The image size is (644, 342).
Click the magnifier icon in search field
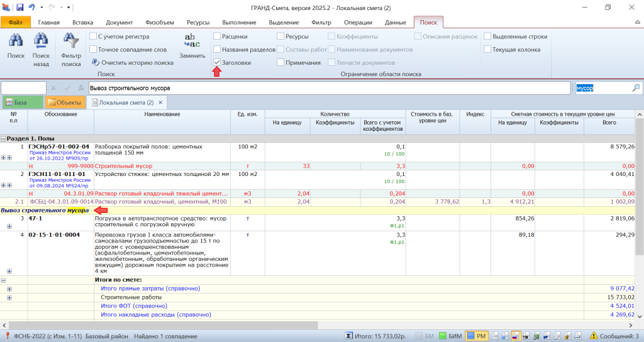pyautogui.click(x=636, y=88)
